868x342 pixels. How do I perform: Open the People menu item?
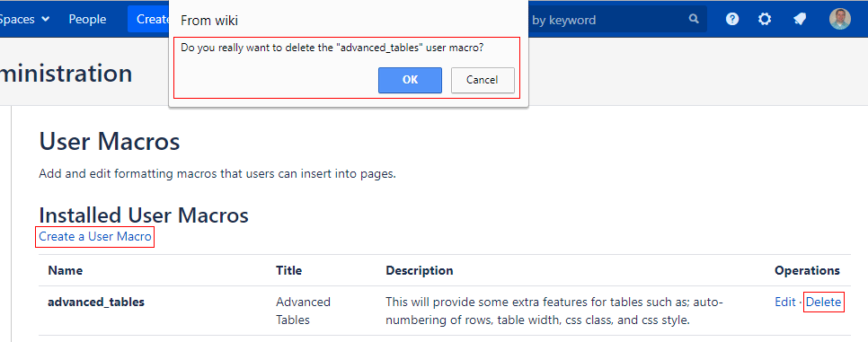tap(87, 20)
